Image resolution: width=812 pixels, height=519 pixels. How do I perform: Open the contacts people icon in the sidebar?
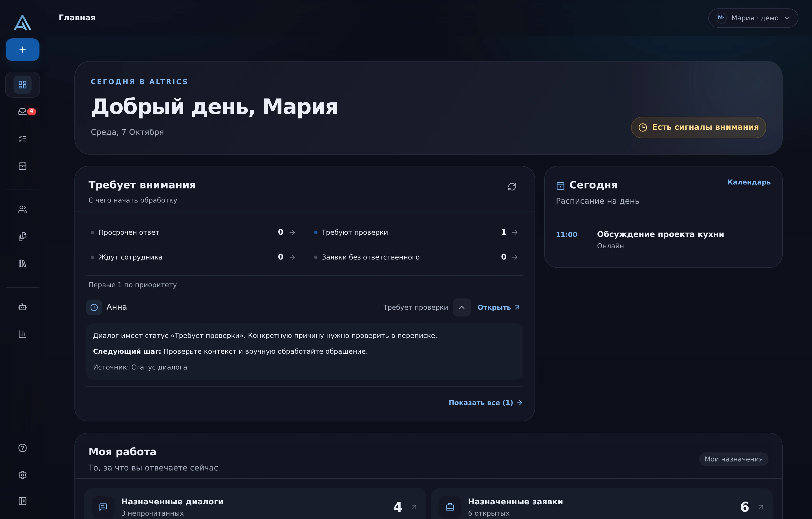click(x=22, y=209)
